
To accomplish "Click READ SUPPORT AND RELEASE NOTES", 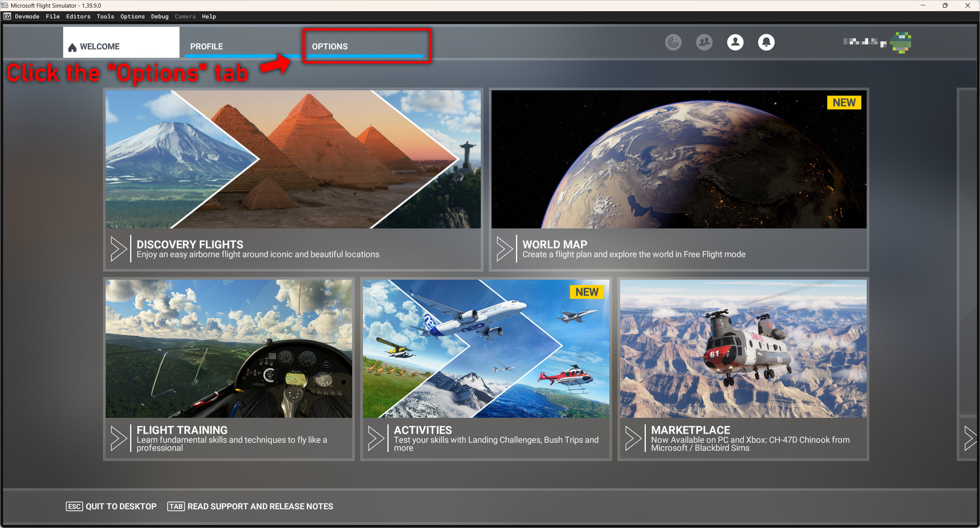I will tap(250, 507).
